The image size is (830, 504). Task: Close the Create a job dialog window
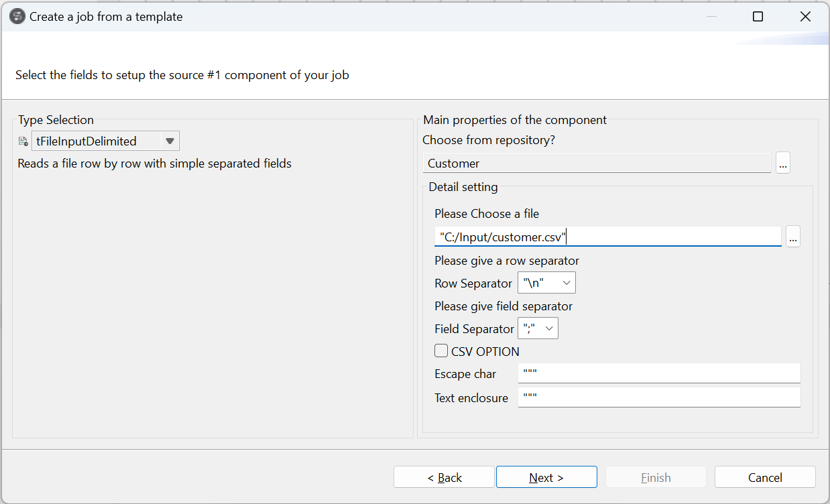(x=805, y=17)
